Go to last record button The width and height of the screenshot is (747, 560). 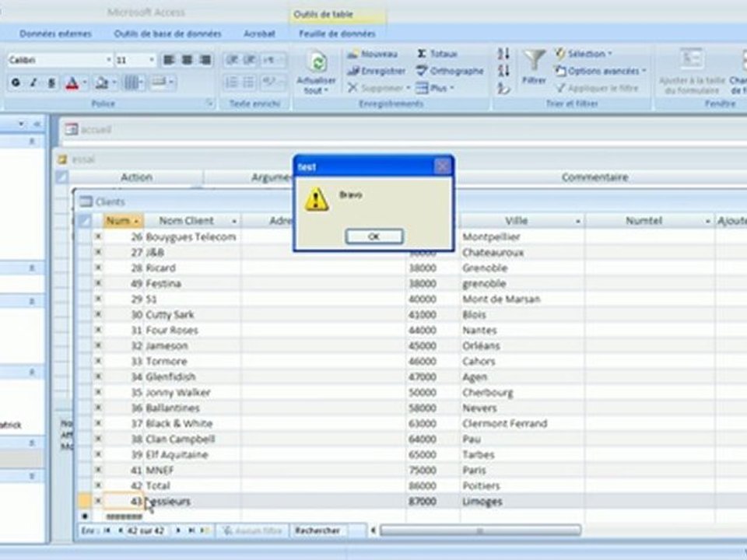tap(191, 530)
